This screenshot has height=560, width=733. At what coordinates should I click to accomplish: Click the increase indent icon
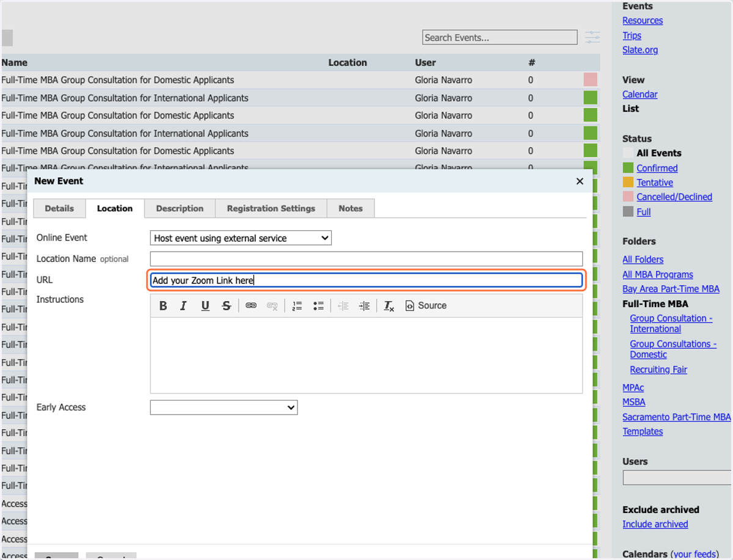[x=364, y=306]
